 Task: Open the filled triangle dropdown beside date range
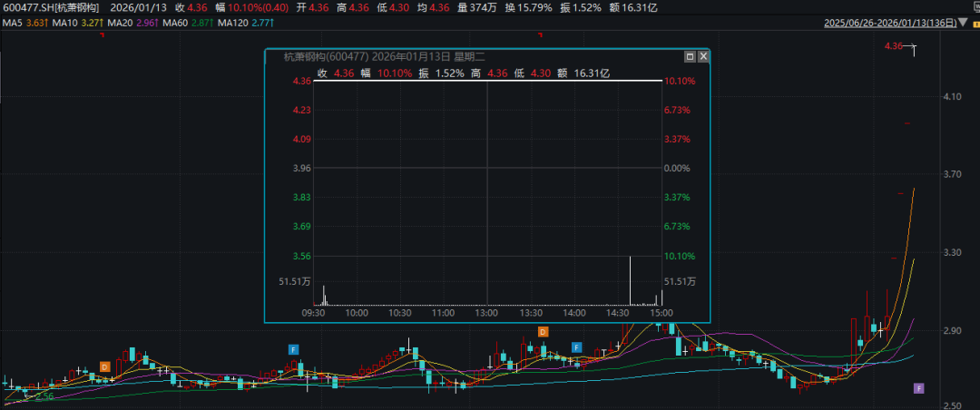[962, 24]
